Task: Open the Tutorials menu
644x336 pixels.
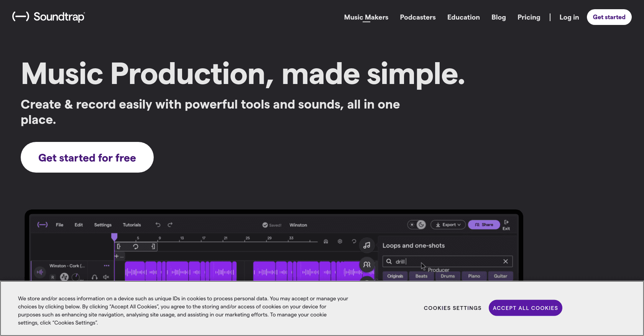Action: coord(132,225)
